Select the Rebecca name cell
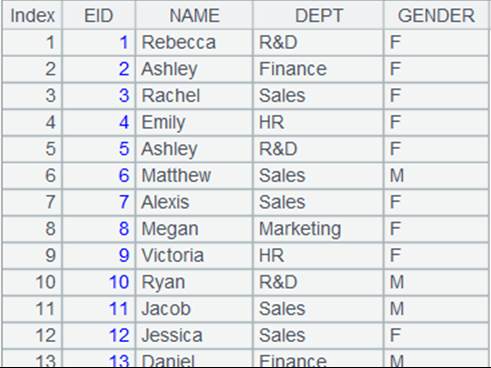The width and height of the screenshot is (491, 368). 194,42
